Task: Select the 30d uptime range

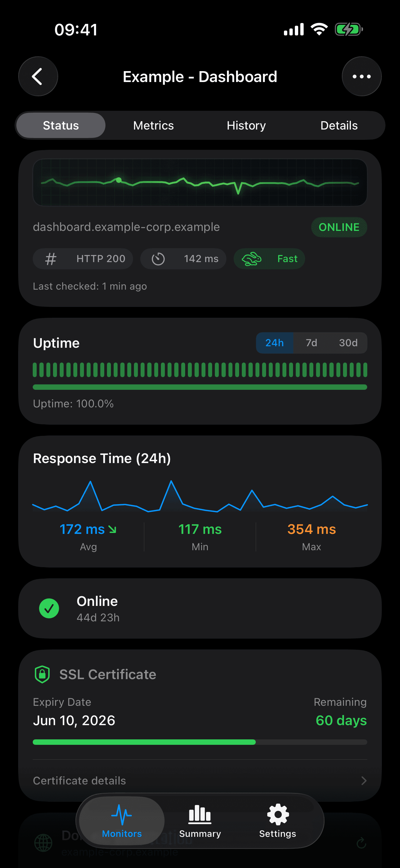Action: pyautogui.click(x=349, y=343)
